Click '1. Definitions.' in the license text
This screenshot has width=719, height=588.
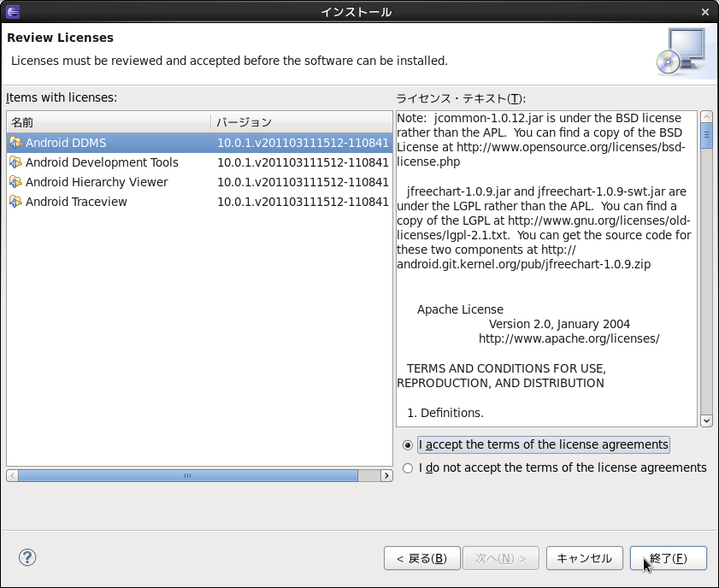(445, 413)
